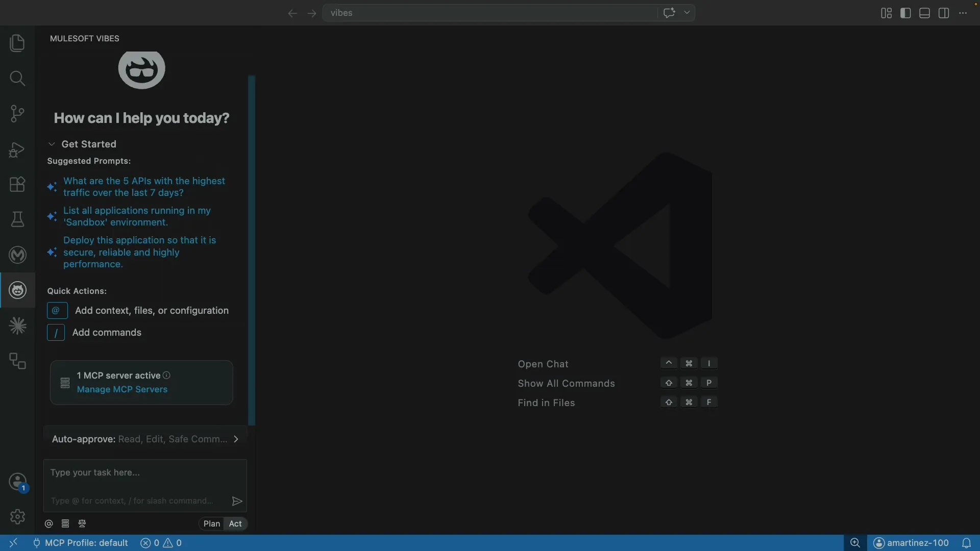Open the Manage gear icon

click(x=17, y=516)
